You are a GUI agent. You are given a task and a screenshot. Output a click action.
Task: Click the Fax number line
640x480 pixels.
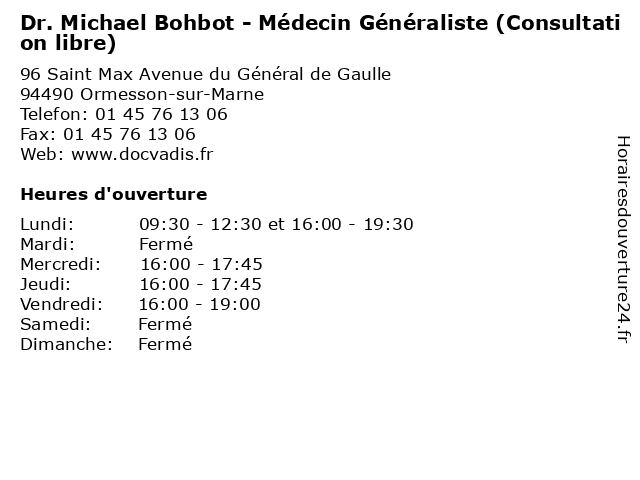108,134
